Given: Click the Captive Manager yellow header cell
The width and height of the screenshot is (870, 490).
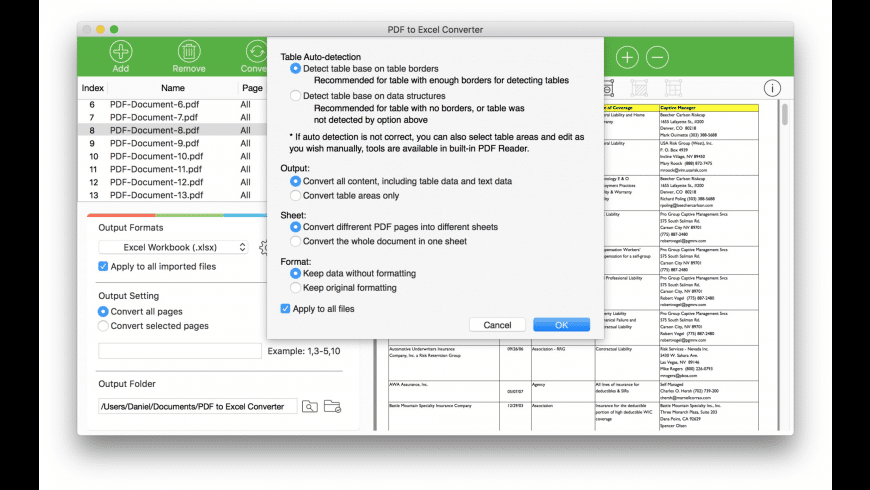Looking at the screenshot, I should click(709, 108).
